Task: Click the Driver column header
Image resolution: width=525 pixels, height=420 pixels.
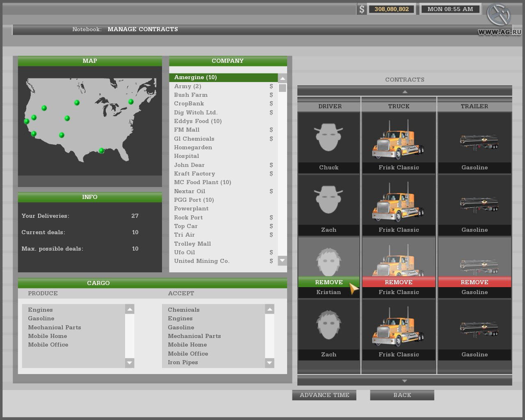Action: pyautogui.click(x=330, y=106)
